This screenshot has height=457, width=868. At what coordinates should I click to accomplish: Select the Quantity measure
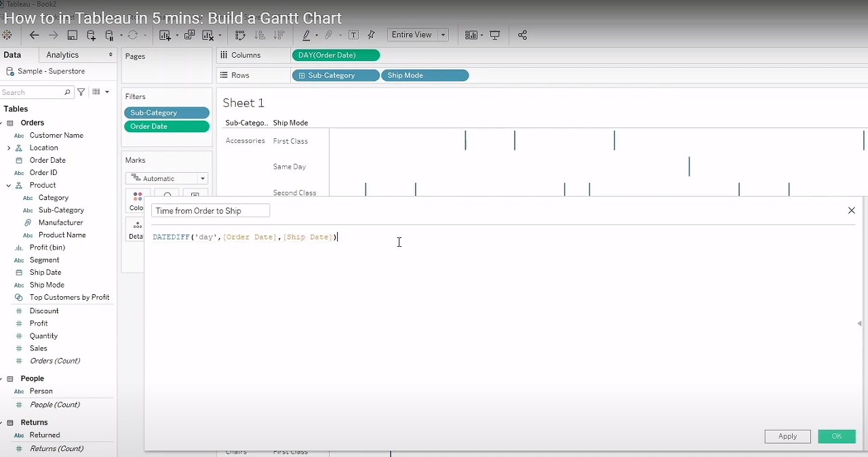[x=43, y=336]
